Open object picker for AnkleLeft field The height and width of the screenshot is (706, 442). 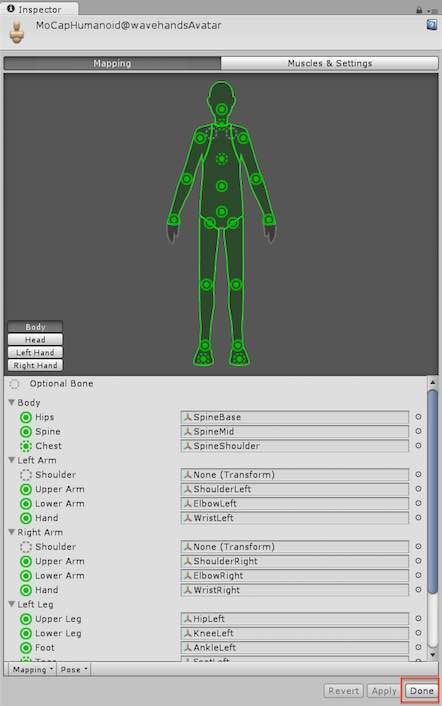(x=418, y=647)
